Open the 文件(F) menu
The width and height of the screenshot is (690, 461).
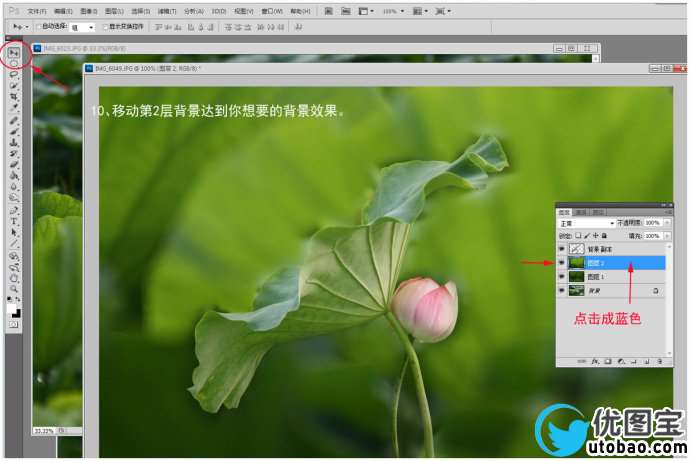(x=36, y=10)
